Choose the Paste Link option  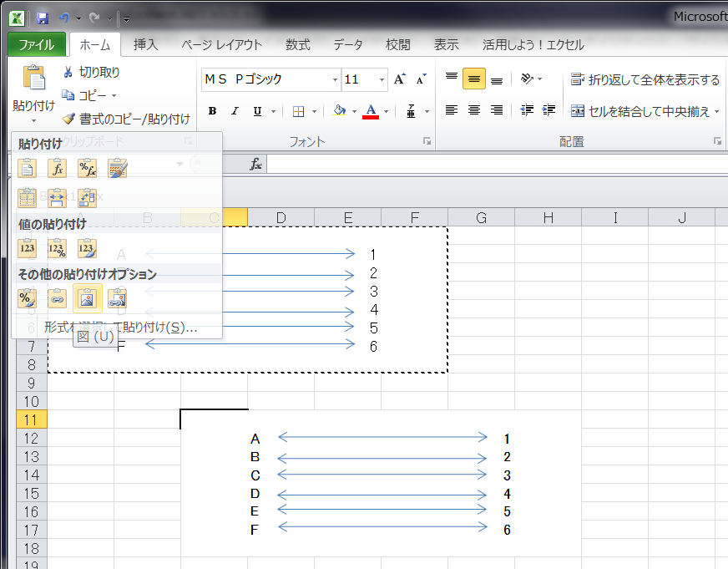click(x=57, y=298)
